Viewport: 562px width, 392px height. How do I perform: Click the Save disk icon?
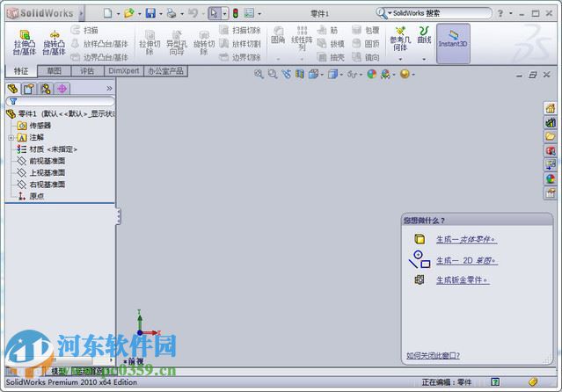click(x=150, y=13)
